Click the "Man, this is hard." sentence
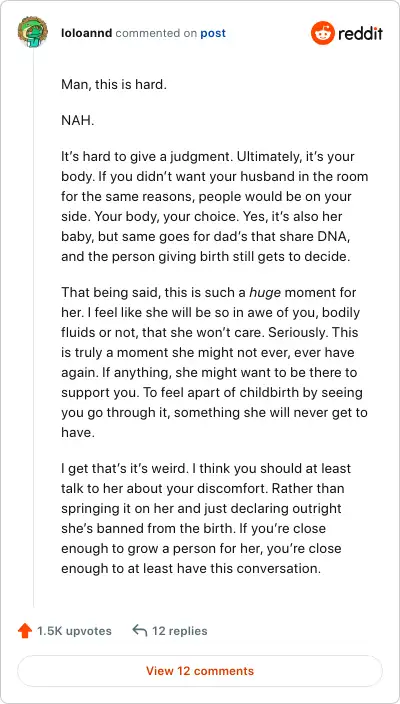400x704 pixels. pos(114,84)
